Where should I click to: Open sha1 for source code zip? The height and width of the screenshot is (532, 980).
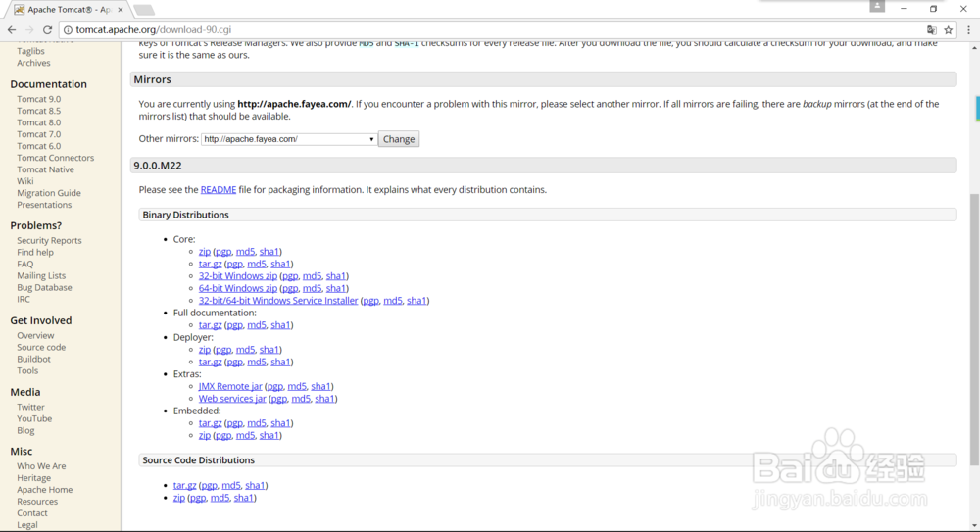[x=243, y=498]
